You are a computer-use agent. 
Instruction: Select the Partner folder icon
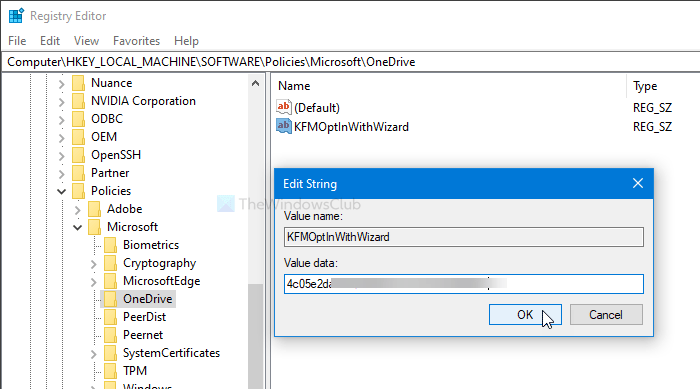point(78,173)
